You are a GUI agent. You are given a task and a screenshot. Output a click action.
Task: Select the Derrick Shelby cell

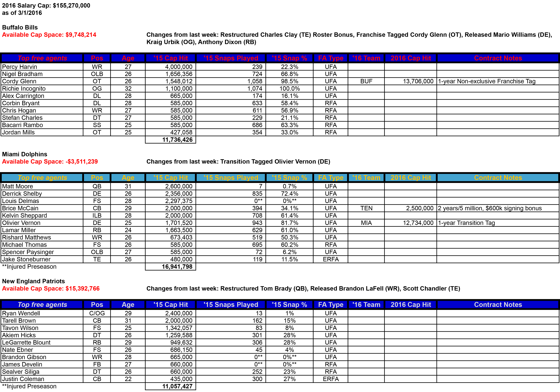(x=42, y=194)
